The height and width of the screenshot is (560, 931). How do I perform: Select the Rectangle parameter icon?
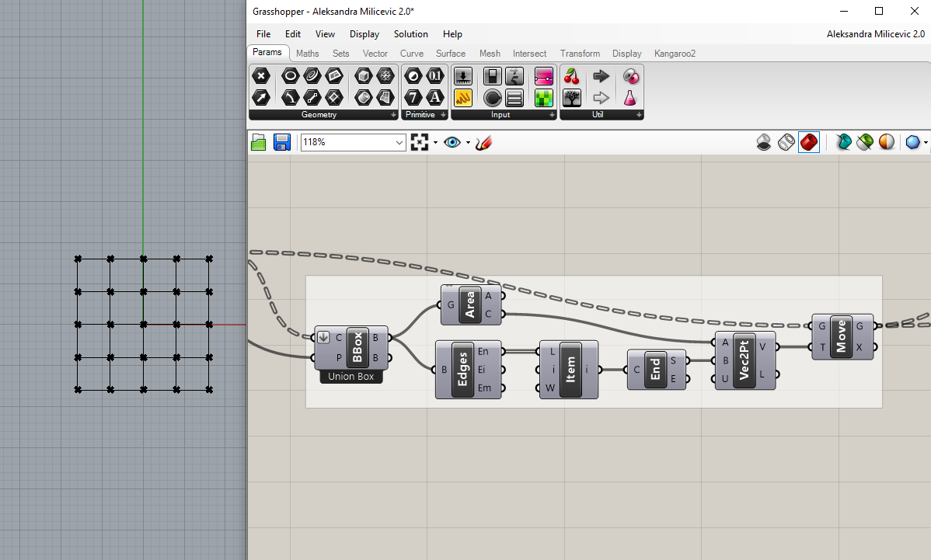[x=334, y=97]
